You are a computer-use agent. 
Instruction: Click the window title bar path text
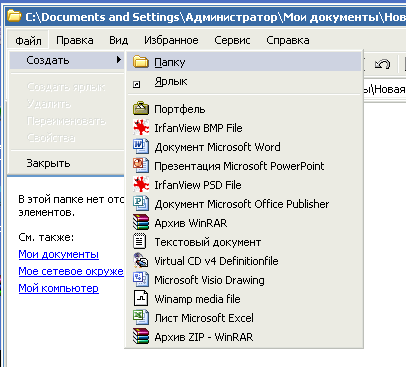[x=215, y=17]
